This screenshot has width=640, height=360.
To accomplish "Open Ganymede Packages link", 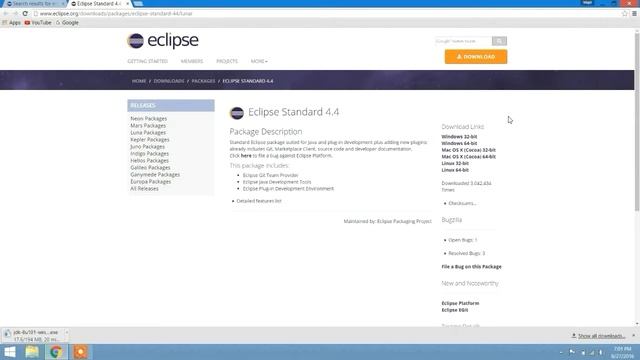I will (x=155, y=174).
